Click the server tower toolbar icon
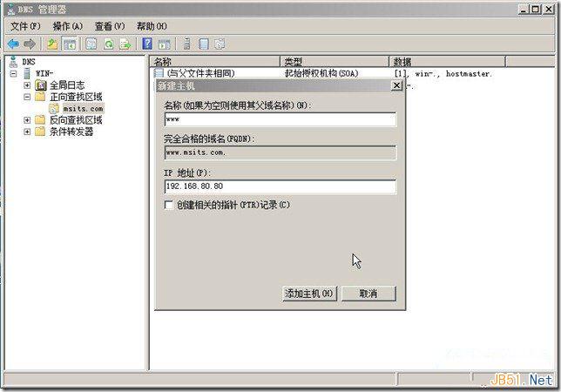This screenshot has height=392, width=561. tap(186, 44)
